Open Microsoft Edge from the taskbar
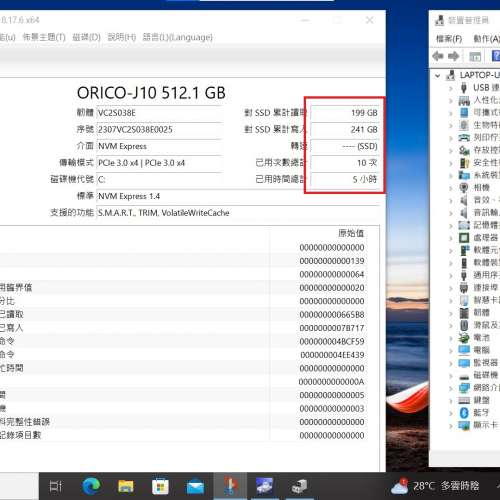The image size is (500, 500). pos(91,486)
